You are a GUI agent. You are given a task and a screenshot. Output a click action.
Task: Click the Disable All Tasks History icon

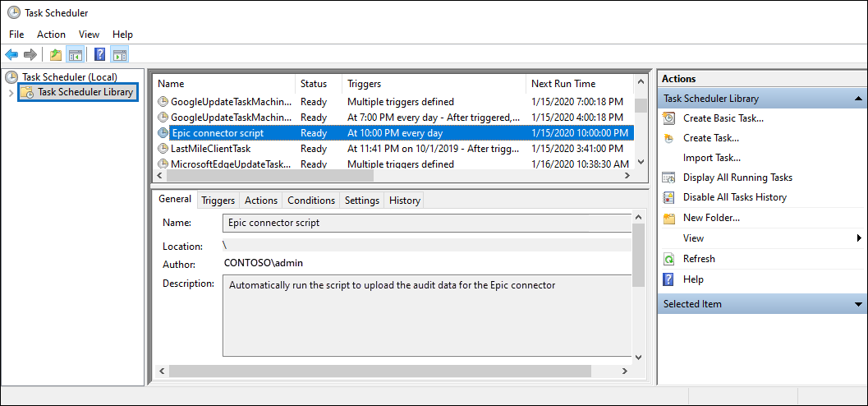(x=669, y=197)
